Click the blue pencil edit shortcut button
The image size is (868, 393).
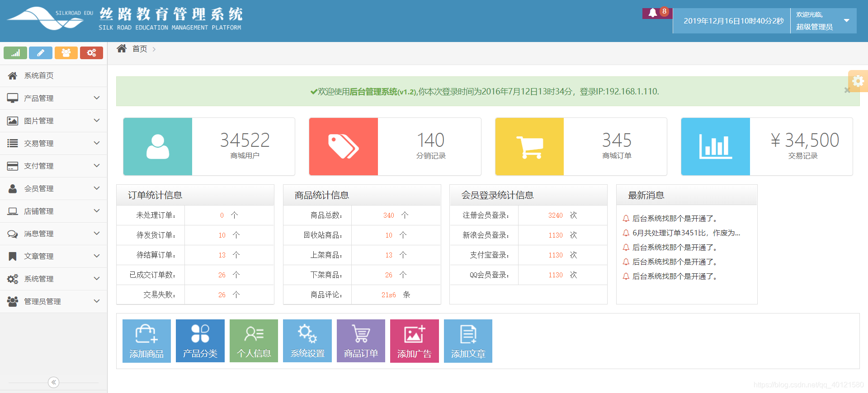click(41, 53)
